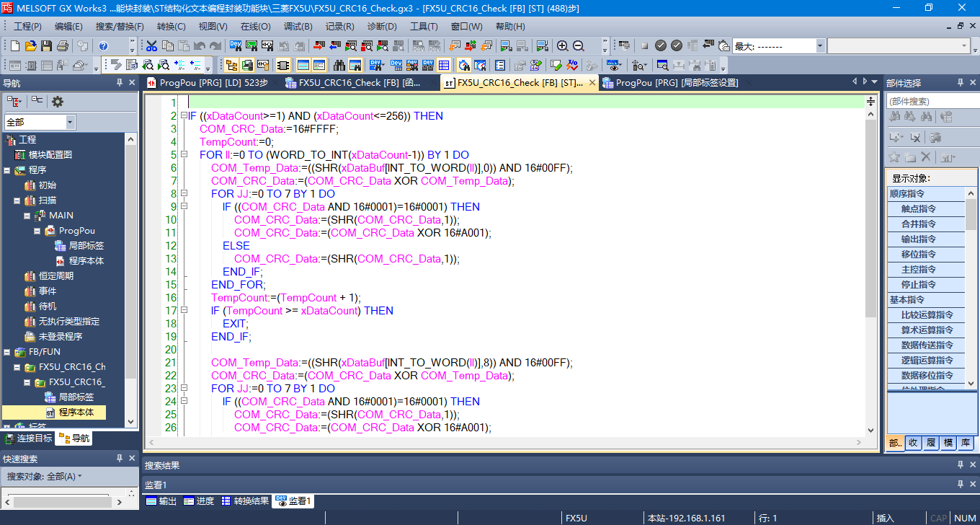Collapse the 程序 tree node
The height and width of the screenshot is (525, 980).
(6, 170)
